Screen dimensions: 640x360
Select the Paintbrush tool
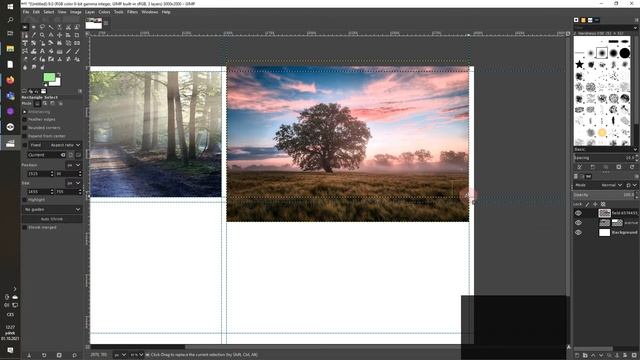click(x=76, y=51)
